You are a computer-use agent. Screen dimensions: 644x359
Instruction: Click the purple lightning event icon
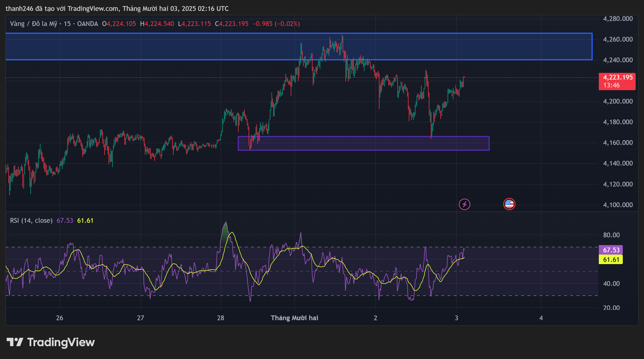[464, 204]
